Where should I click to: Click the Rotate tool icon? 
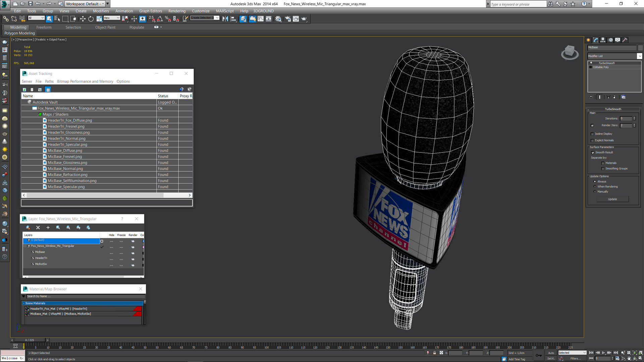pyautogui.click(x=91, y=18)
